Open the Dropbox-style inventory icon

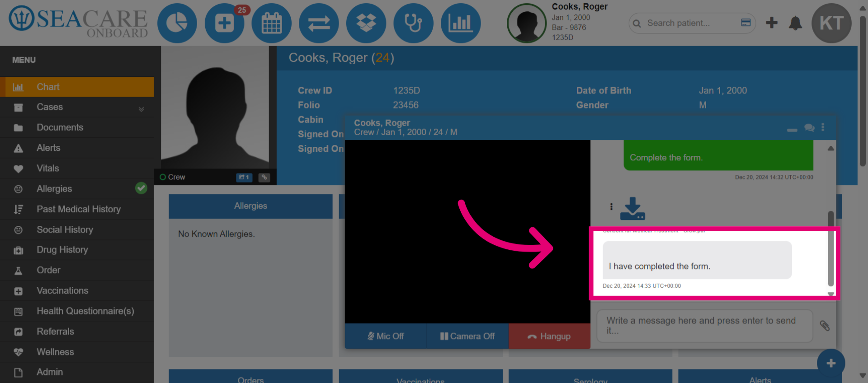coord(366,23)
